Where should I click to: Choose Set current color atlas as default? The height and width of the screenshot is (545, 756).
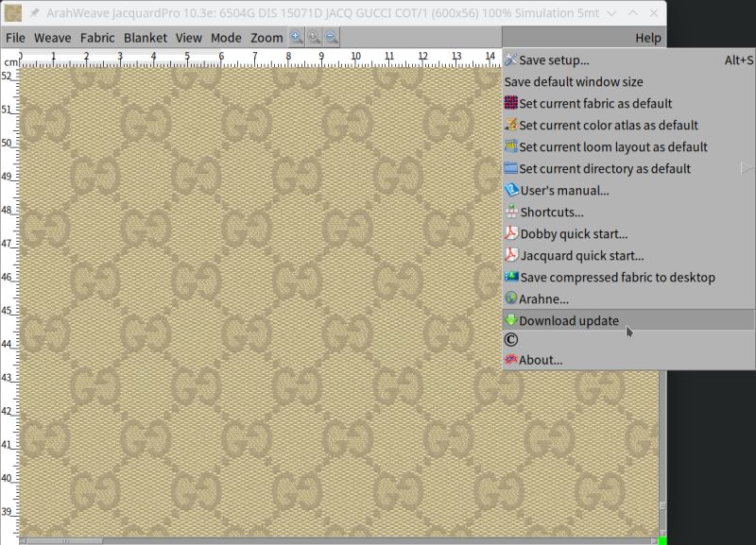[x=628, y=125]
